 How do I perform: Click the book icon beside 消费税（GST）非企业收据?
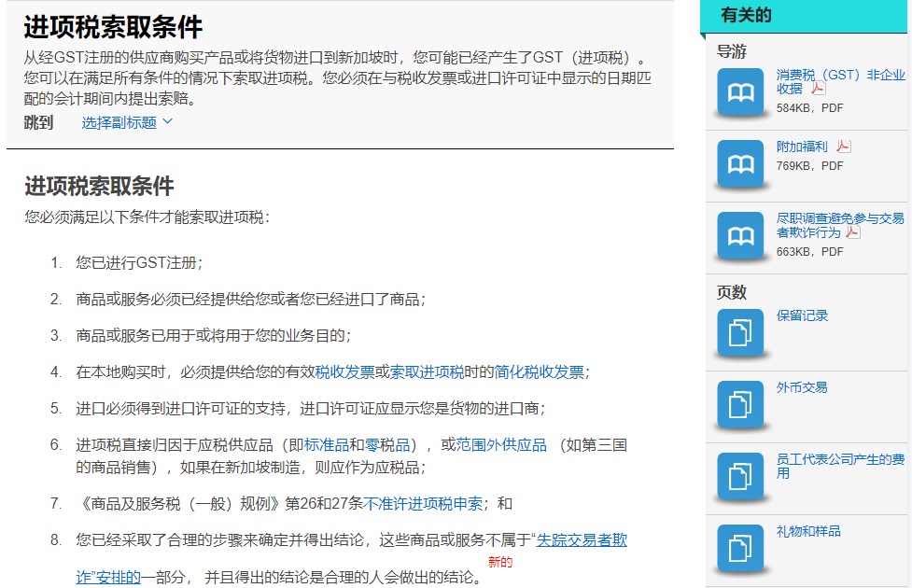click(x=740, y=91)
